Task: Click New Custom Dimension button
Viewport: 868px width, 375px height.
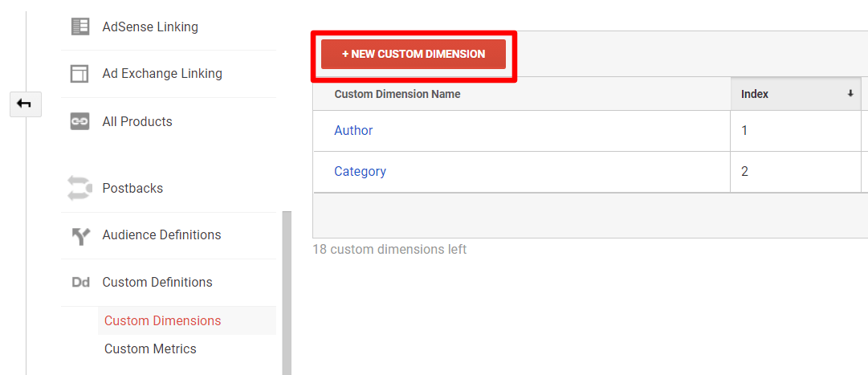Action: tap(414, 55)
